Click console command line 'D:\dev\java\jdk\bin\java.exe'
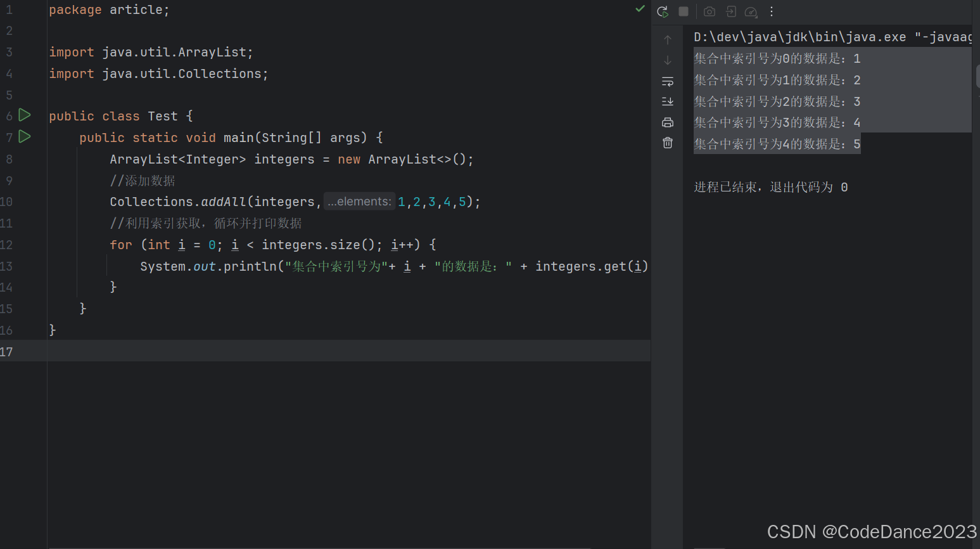 point(800,37)
